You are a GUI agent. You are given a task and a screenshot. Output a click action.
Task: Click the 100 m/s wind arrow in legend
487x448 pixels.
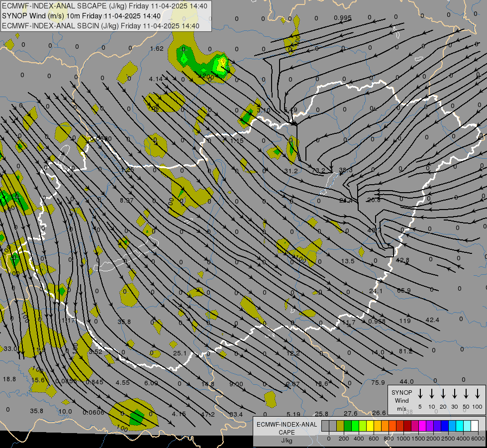coord(478,394)
